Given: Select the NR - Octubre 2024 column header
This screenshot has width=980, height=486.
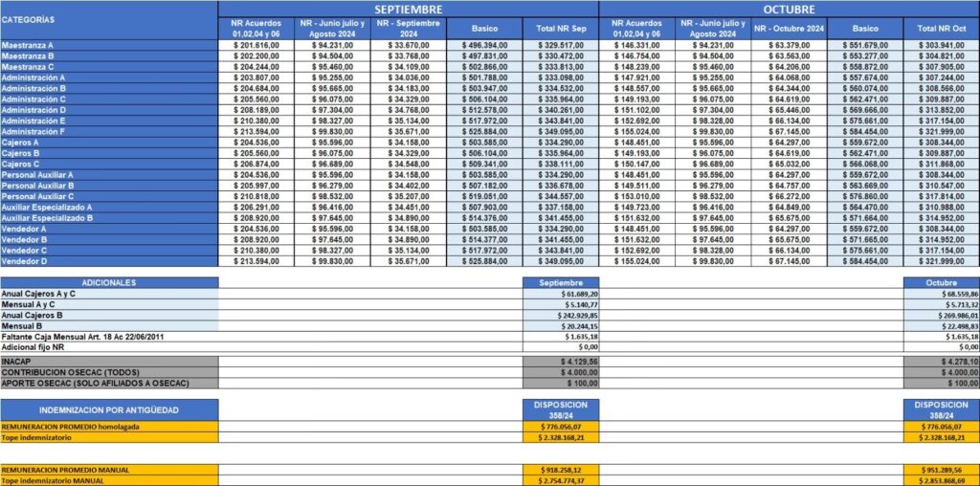Looking at the screenshot, I should pyautogui.click(x=789, y=29).
